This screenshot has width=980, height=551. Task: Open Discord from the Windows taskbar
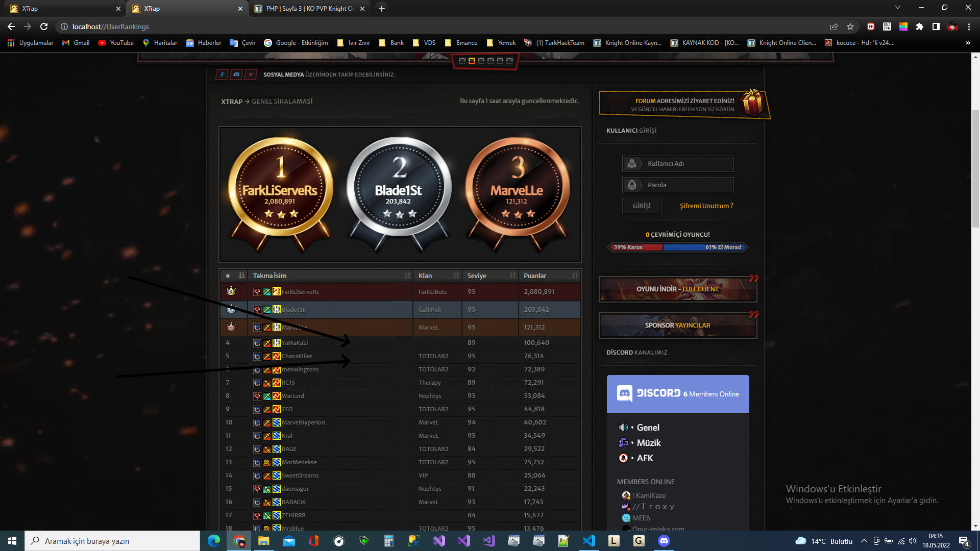664,541
